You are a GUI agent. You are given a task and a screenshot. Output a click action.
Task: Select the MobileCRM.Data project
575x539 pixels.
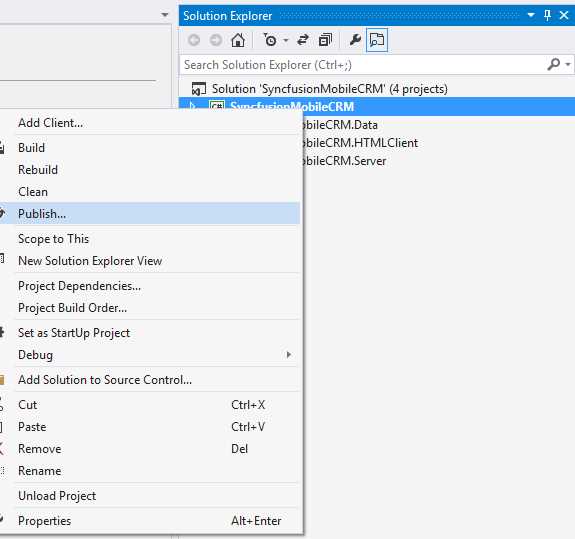(339, 125)
